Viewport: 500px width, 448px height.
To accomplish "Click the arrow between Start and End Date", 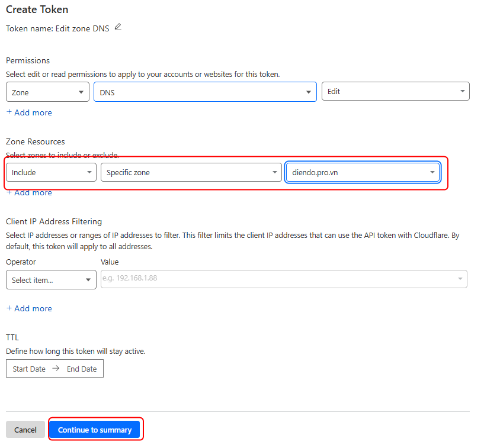I will coord(56,369).
